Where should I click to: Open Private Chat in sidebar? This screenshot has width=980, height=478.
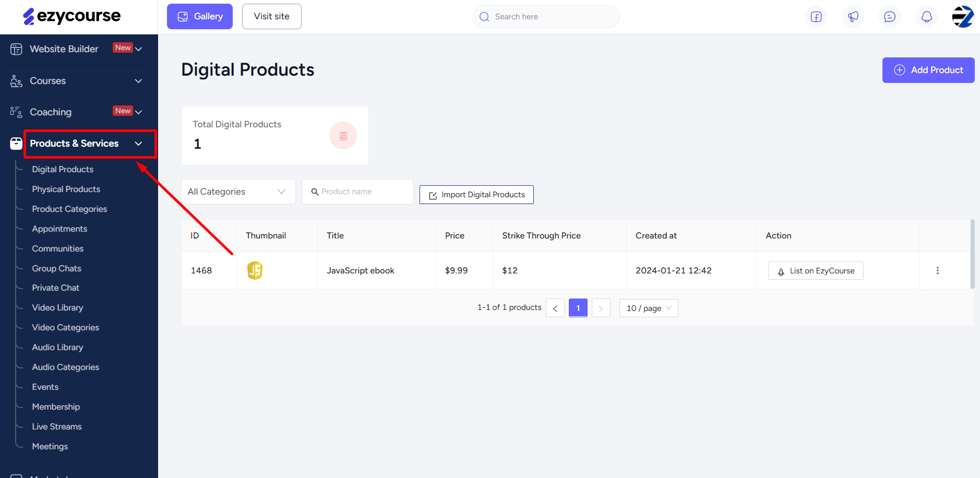click(55, 288)
